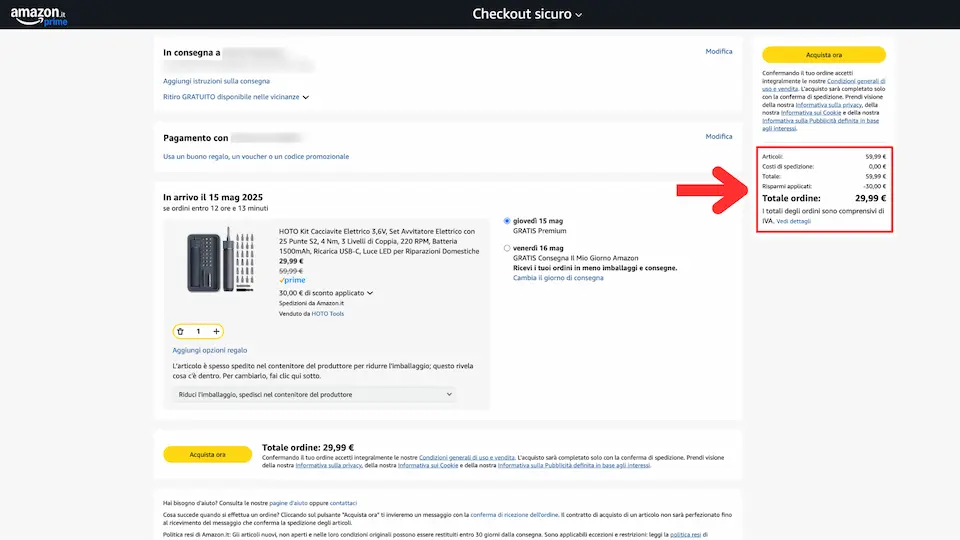The width and height of the screenshot is (960, 540).
Task: Open Aggiungi istruzioni sulla consegna
Action: tap(216, 81)
